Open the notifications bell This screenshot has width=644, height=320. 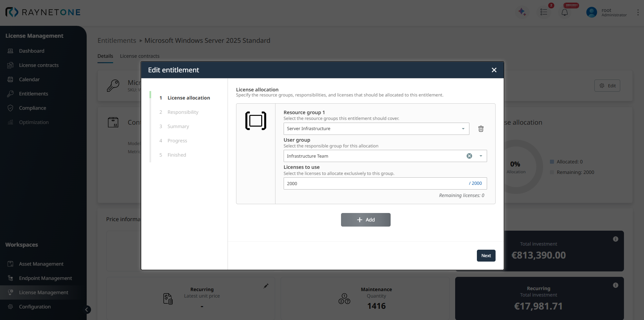pos(565,12)
